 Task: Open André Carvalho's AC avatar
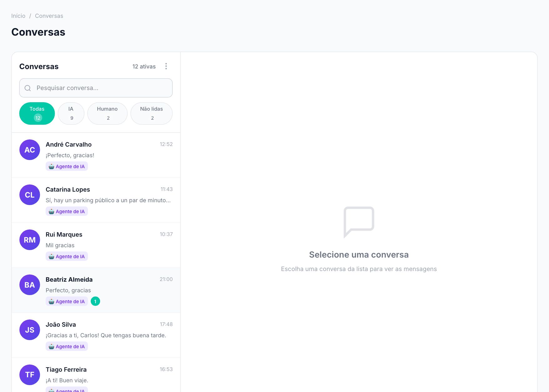[30, 150]
